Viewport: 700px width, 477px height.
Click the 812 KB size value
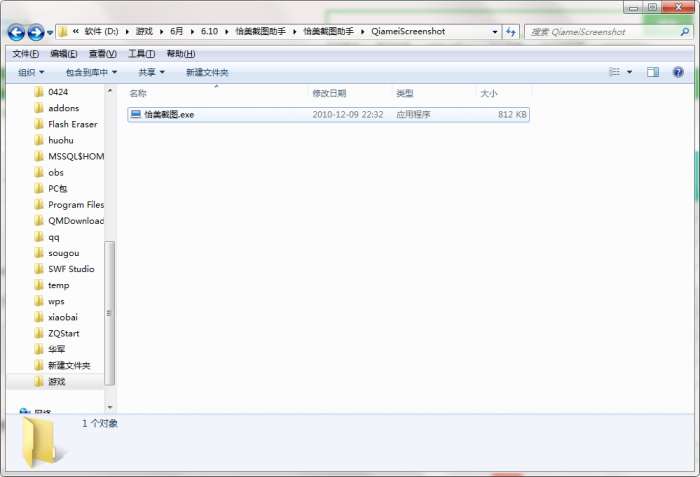coord(512,114)
